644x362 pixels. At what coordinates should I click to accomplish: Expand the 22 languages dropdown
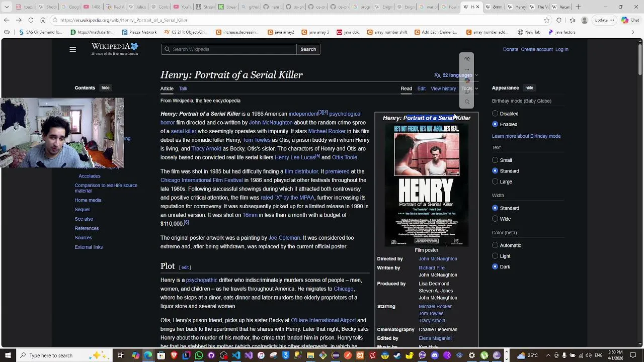coord(456,75)
